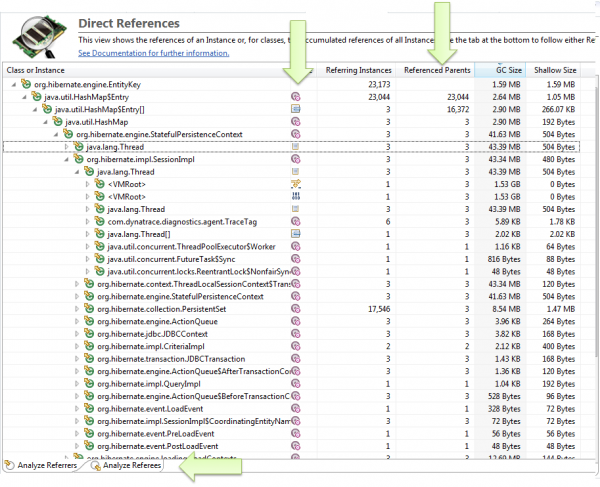
Task: Select the java.util.concurrent.FutureTask$Sync row
Action: (x=291, y=259)
